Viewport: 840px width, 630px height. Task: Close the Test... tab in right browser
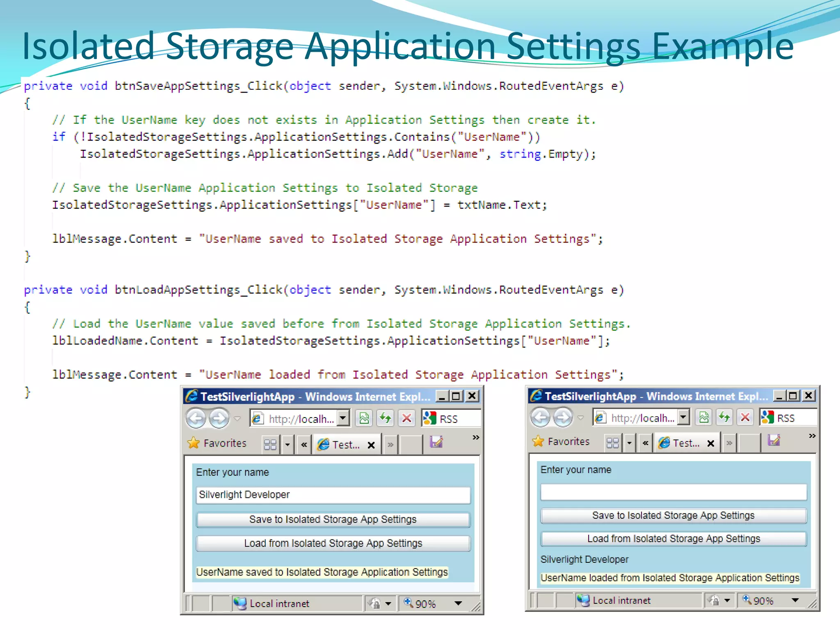click(711, 443)
